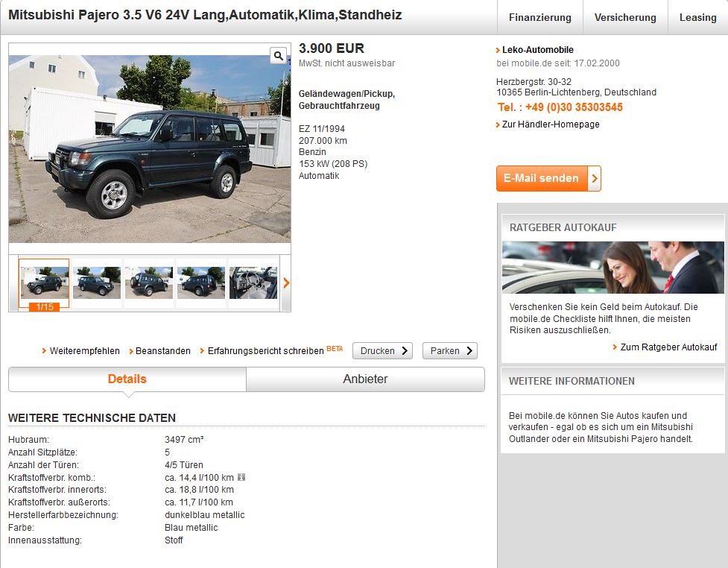Click arrow icon before Weiterempfehlen
The height and width of the screenshot is (568, 728).
pyautogui.click(x=44, y=350)
